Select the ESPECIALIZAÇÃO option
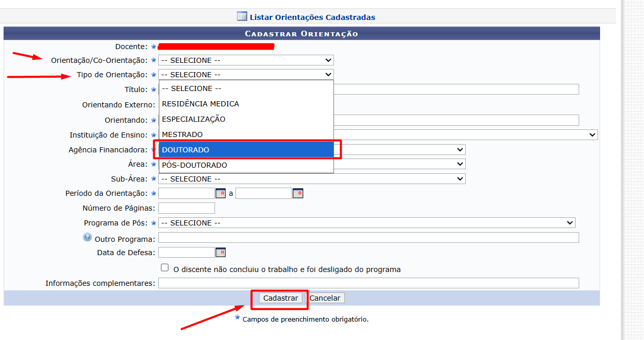The height and width of the screenshot is (340, 644). click(246, 119)
